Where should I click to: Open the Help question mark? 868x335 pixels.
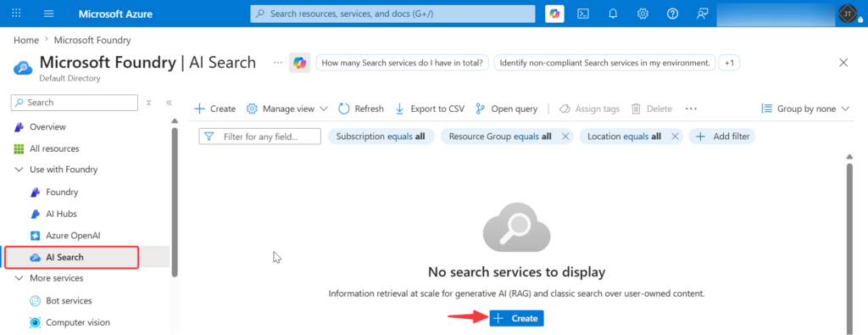pyautogui.click(x=672, y=14)
